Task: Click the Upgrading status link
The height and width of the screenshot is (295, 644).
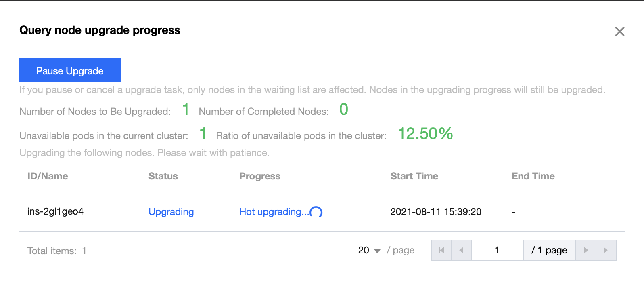Action: coord(171,212)
